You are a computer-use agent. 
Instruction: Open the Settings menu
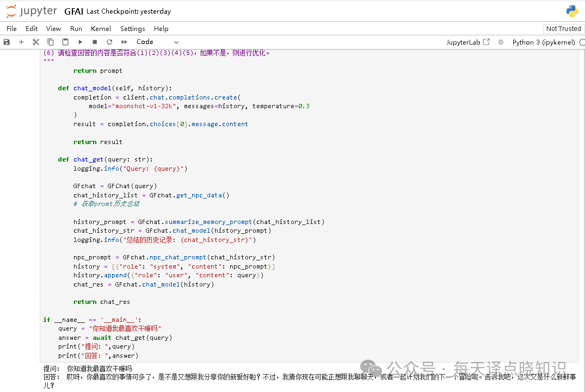click(132, 29)
